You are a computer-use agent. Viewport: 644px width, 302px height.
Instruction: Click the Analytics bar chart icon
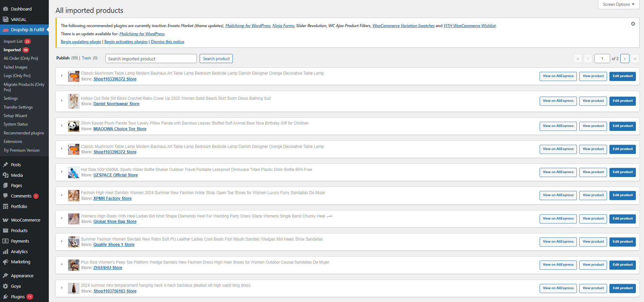[5, 252]
